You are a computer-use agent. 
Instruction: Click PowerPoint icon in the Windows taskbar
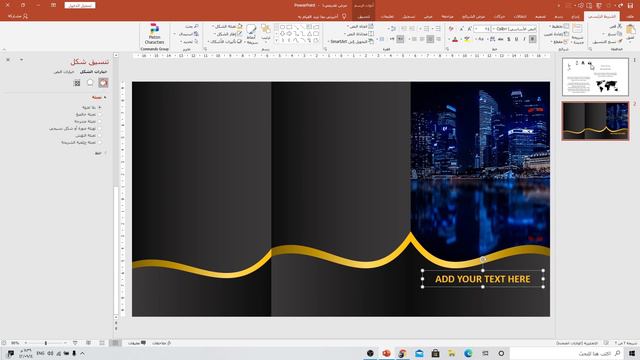click(x=386, y=353)
